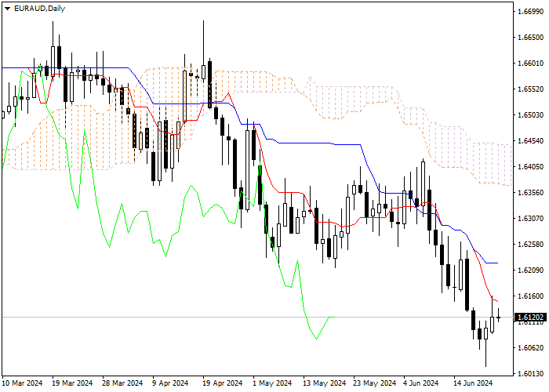
Task: Click the 1.60620 price scale label
Action: [530, 348]
